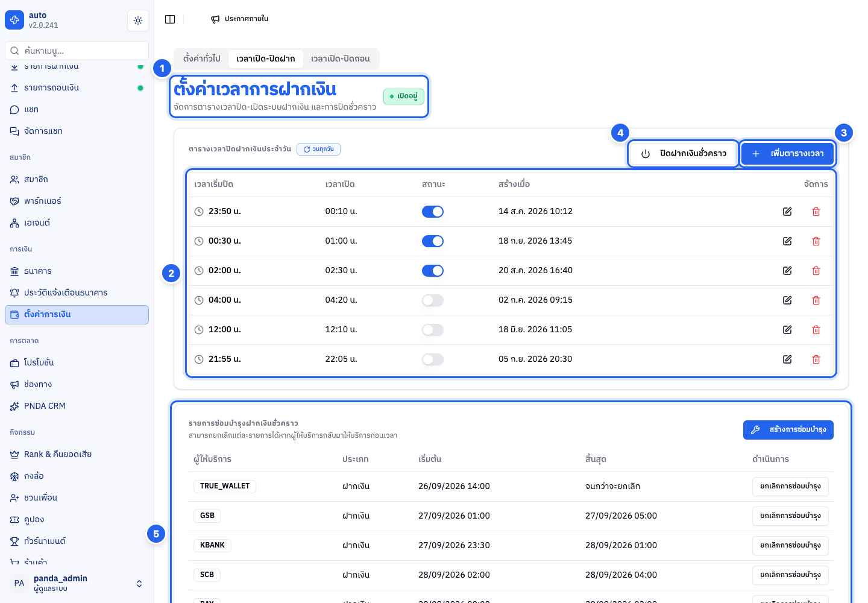Disable the 00:30 น. schedule toggle

click(433, 241)
